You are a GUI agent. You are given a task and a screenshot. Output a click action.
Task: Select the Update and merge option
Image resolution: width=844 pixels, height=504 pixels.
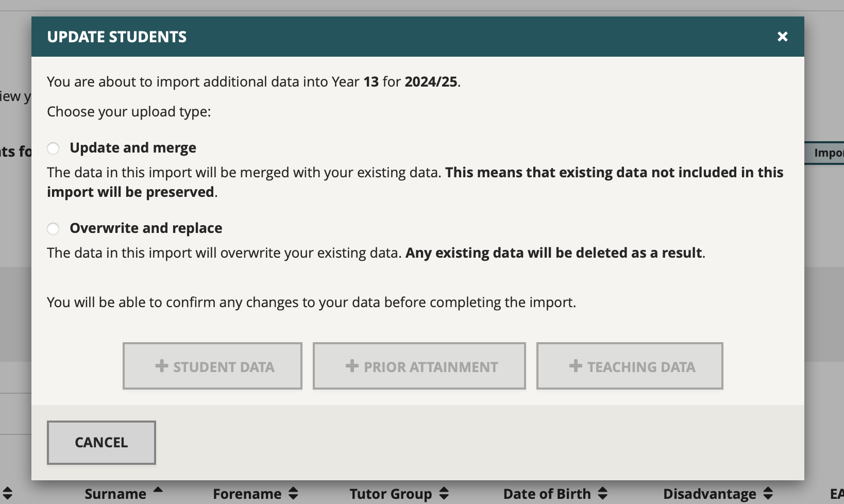pyautogui.click(x=53, y=148)
